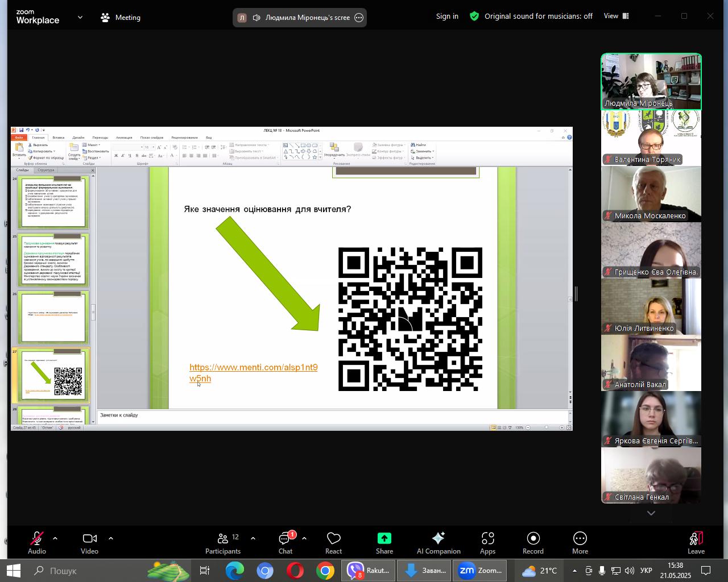Image resolution: width=728 pixels, height=582 pixels.
Task: Show hidden system tray icons
Action: click(574, 571)
